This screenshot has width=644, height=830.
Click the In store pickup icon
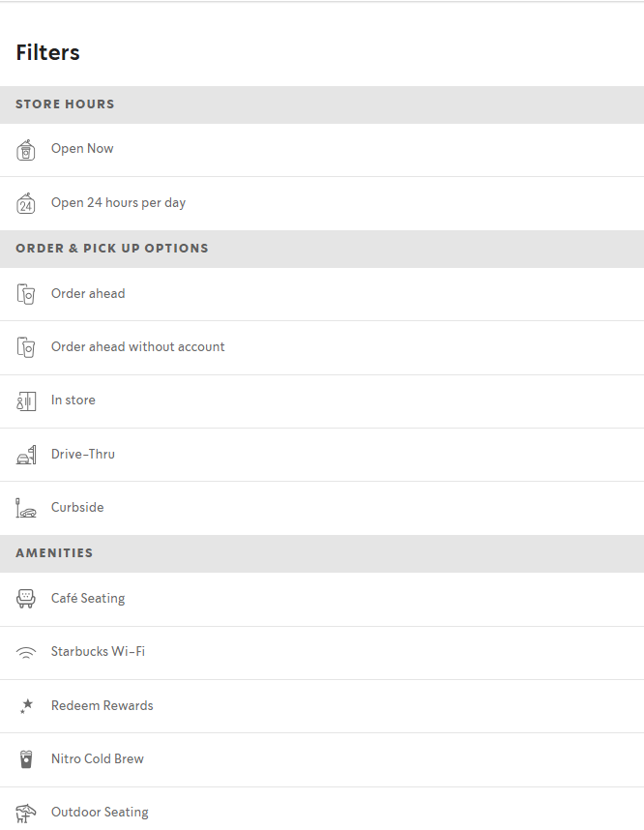[x=26, y=400]
